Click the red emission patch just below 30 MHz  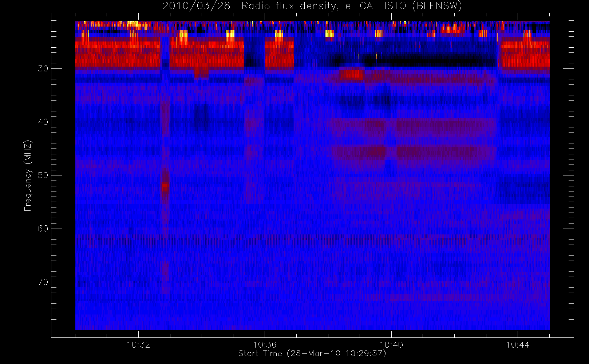(x=352, y=75)
